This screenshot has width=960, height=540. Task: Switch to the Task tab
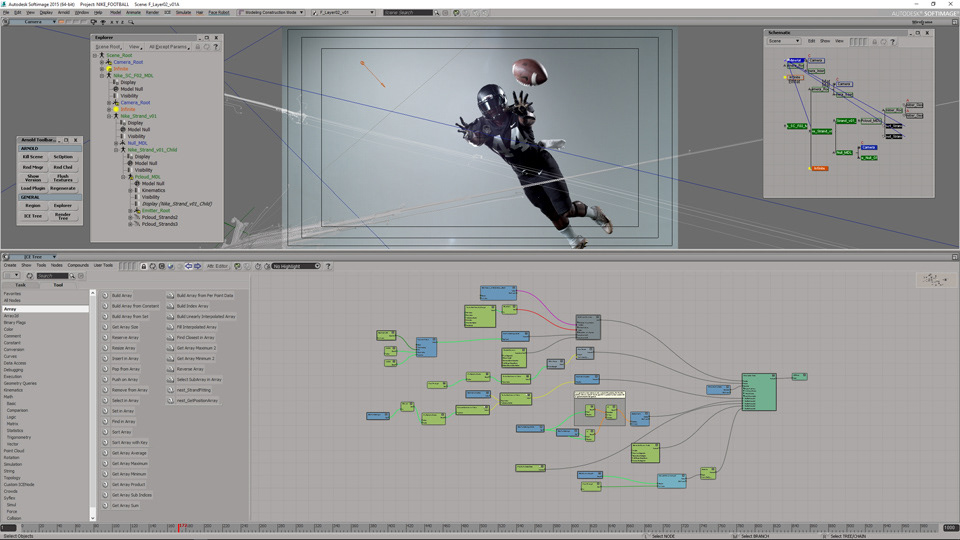pyautogui.click(x=20, y=285)
